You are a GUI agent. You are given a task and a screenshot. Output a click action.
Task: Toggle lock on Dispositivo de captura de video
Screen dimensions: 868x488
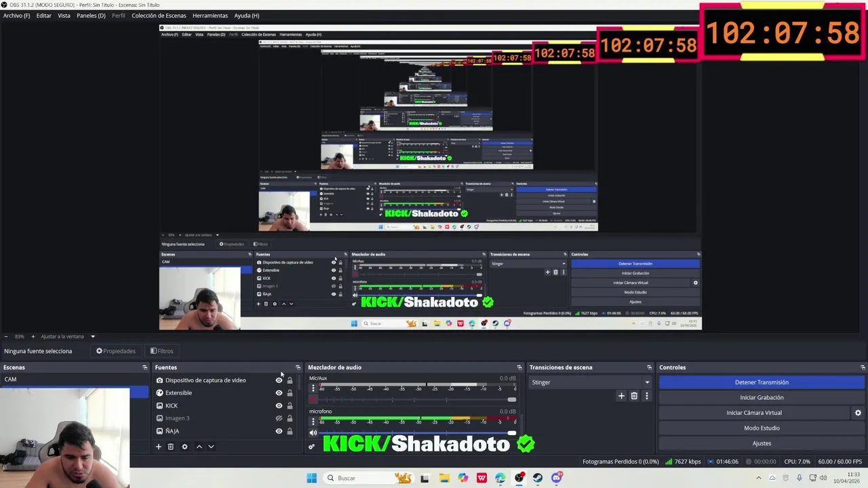pyautogui.click(x=290, y=380)
